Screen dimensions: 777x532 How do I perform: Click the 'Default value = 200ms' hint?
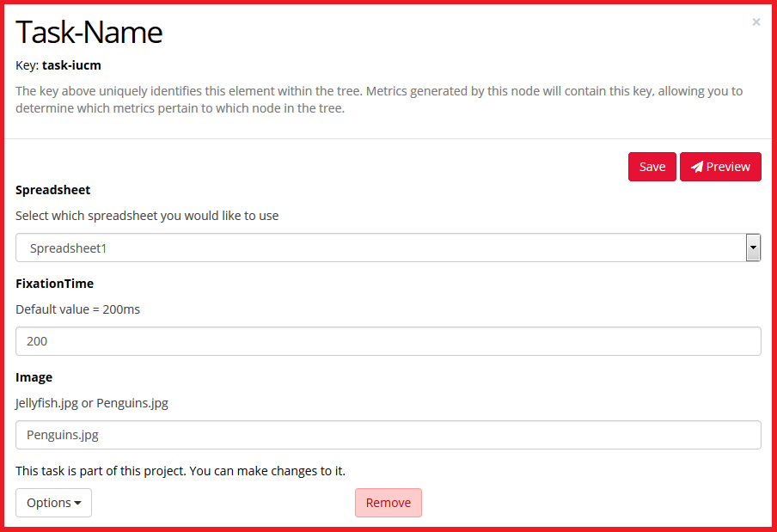[x=78, y=309]
